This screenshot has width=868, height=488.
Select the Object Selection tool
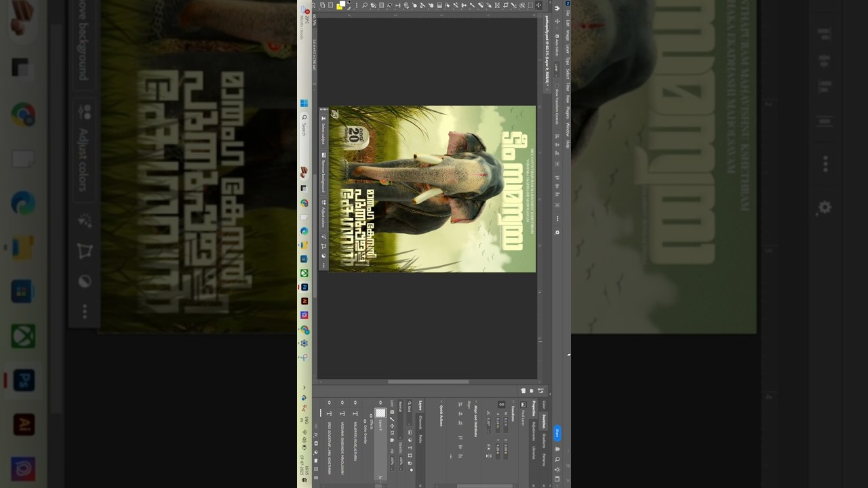pyautogui.click(x=514, y=5)
